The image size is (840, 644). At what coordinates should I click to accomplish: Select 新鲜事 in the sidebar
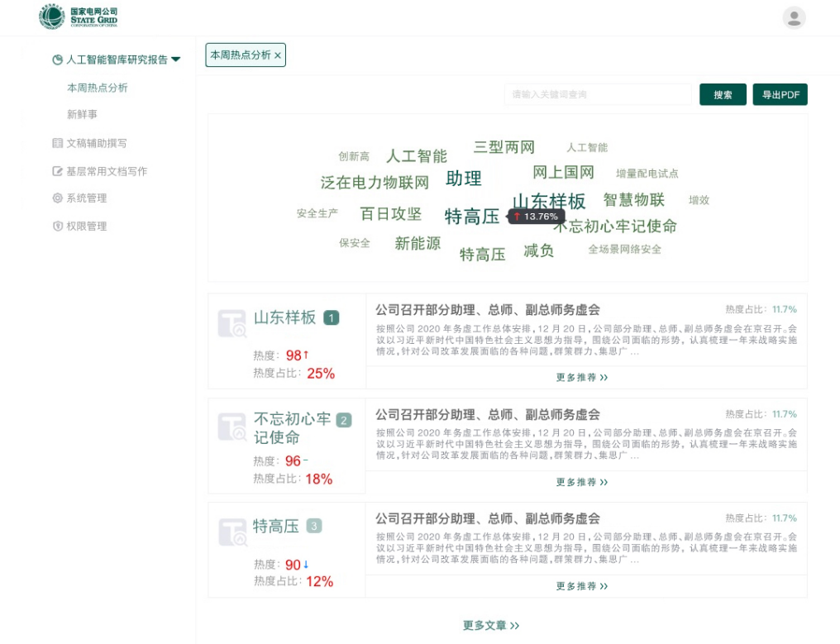[x=82, y=114]
